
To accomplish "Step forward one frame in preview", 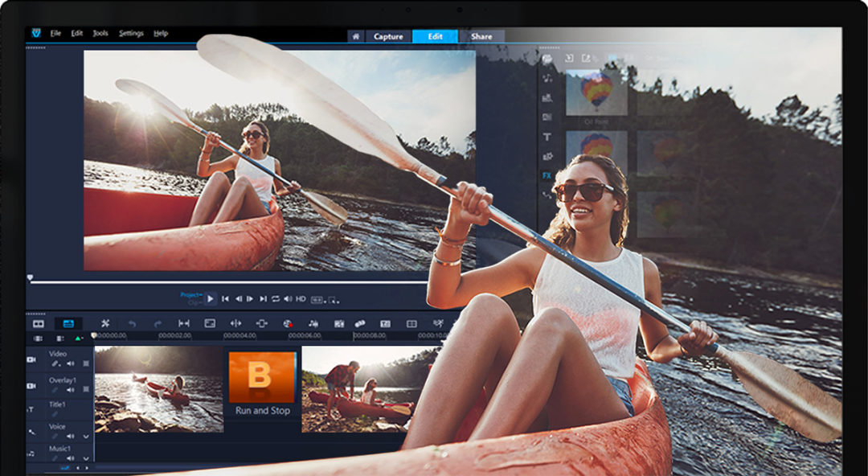I will click(x=250, y=299).
